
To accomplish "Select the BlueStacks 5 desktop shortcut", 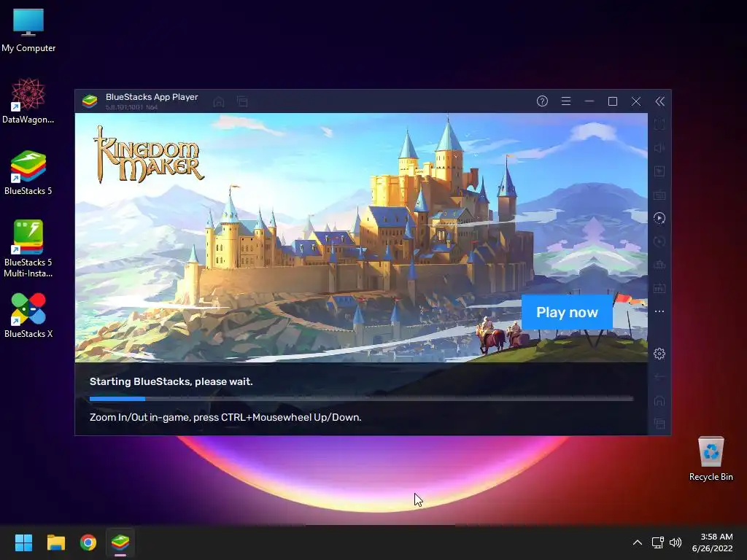I will click(28, 172).
